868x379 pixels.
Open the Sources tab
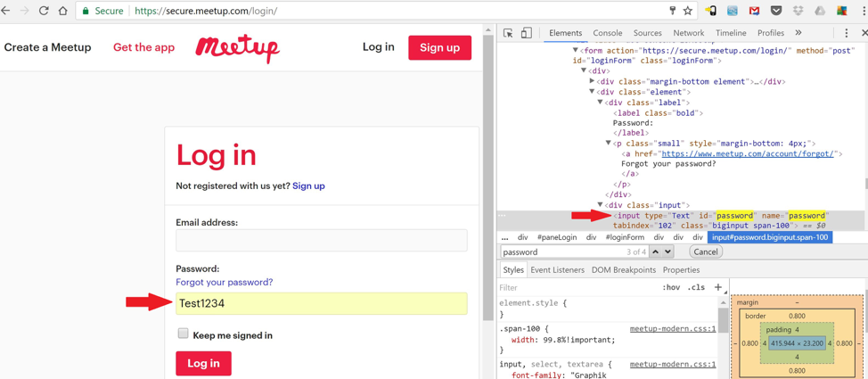tap(647, 33)
